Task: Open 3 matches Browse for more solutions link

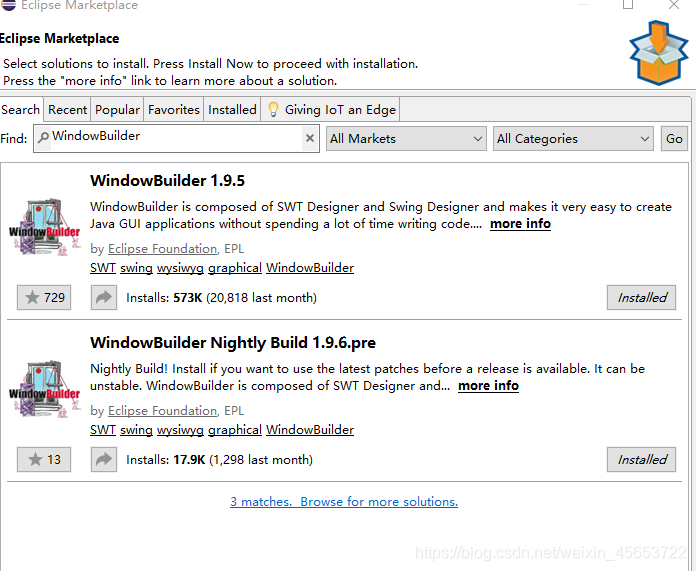Action: (344, 502)
